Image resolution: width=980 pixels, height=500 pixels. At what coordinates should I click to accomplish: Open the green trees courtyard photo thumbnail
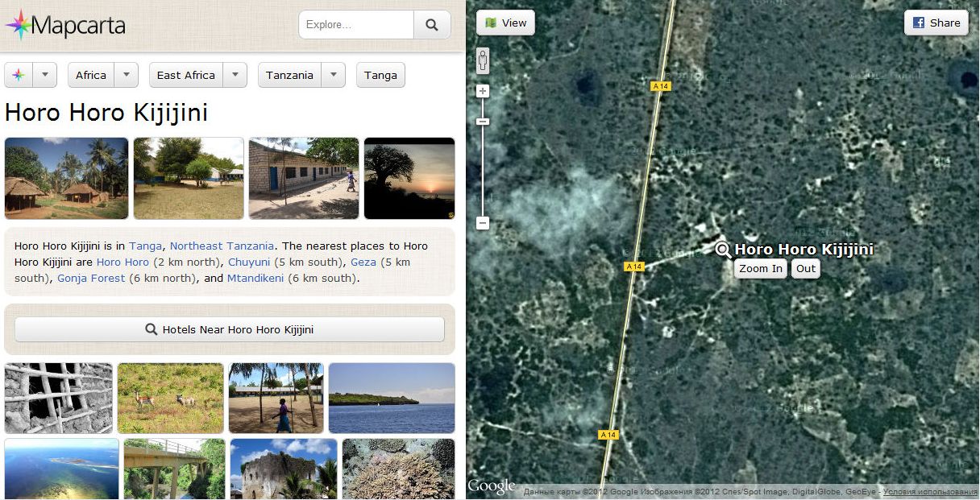click(x=189, y=178)
